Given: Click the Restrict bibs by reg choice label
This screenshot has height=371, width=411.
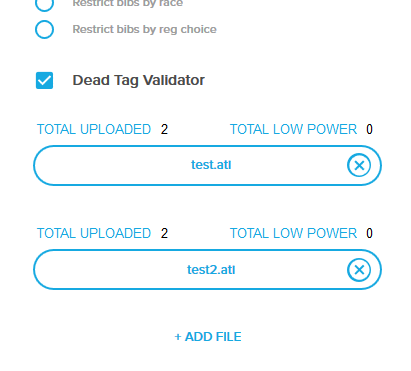Looking at the screenshot, I should click(x=145, y=29).
